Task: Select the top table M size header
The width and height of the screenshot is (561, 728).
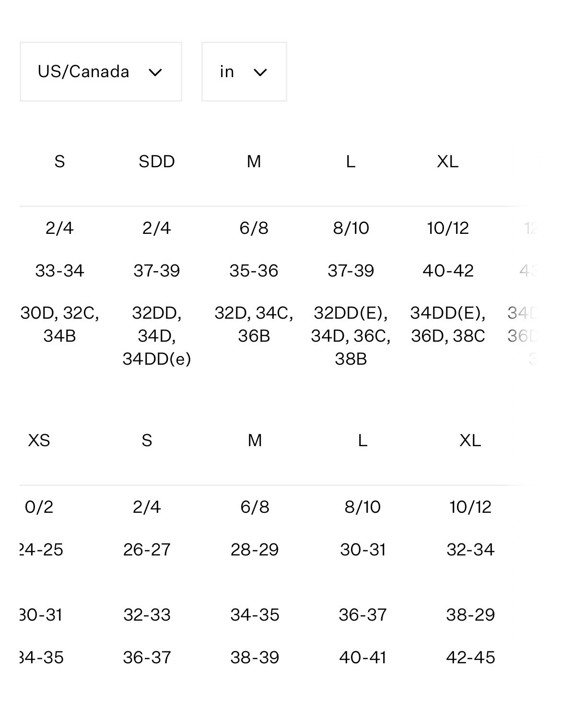Action: click(254, 162)
